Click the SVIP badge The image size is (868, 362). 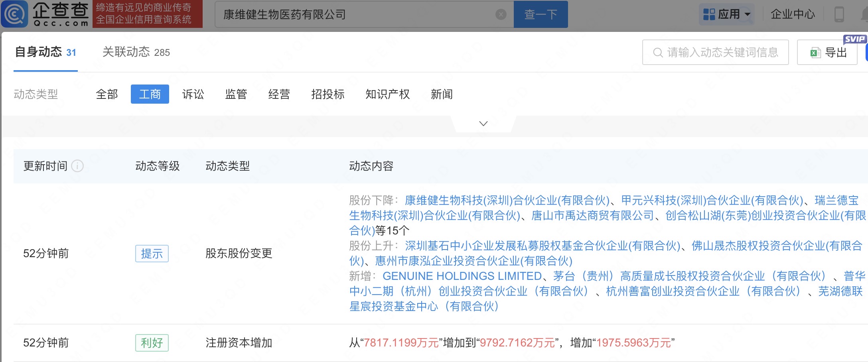pyautogui.click(x=855, y=39)
